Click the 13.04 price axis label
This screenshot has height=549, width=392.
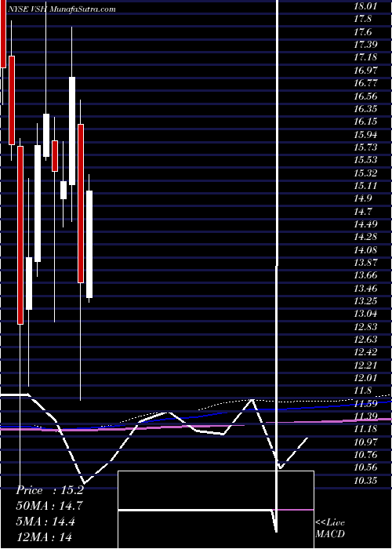[365, 314]
